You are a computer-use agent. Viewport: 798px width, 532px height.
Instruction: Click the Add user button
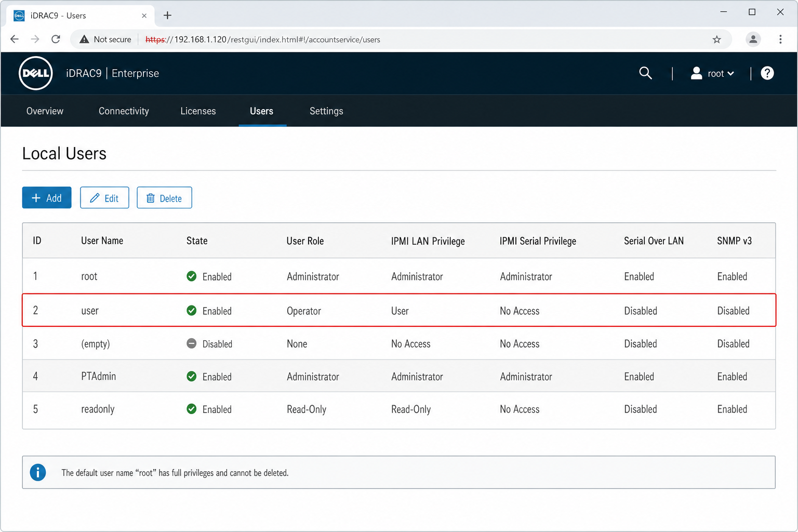pos(47,198)
